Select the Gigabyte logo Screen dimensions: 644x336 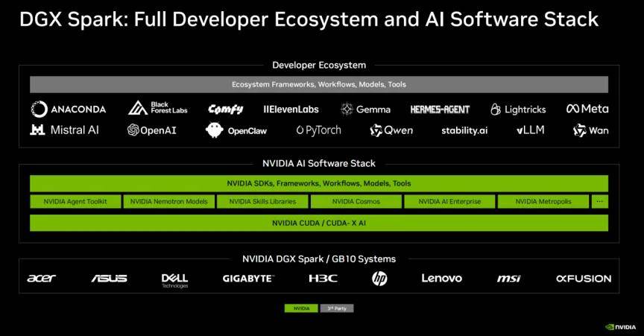[x=248, y=279]
